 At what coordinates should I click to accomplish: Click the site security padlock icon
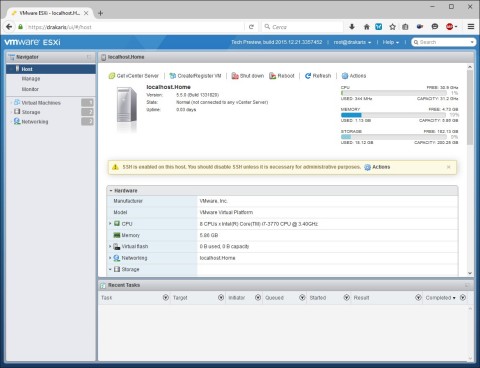21,27
